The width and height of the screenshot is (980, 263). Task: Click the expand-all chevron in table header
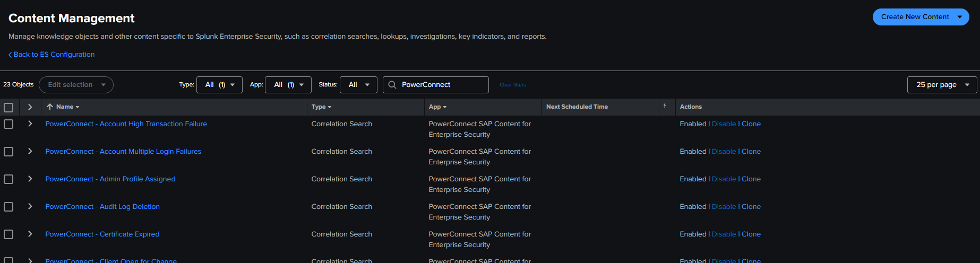30,107
